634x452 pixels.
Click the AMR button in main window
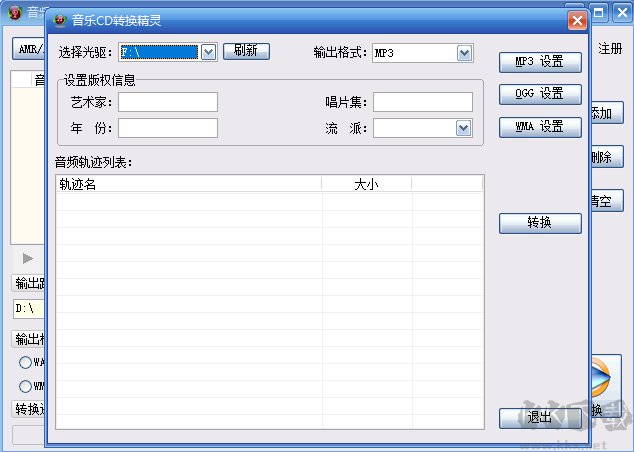(29, 49)
